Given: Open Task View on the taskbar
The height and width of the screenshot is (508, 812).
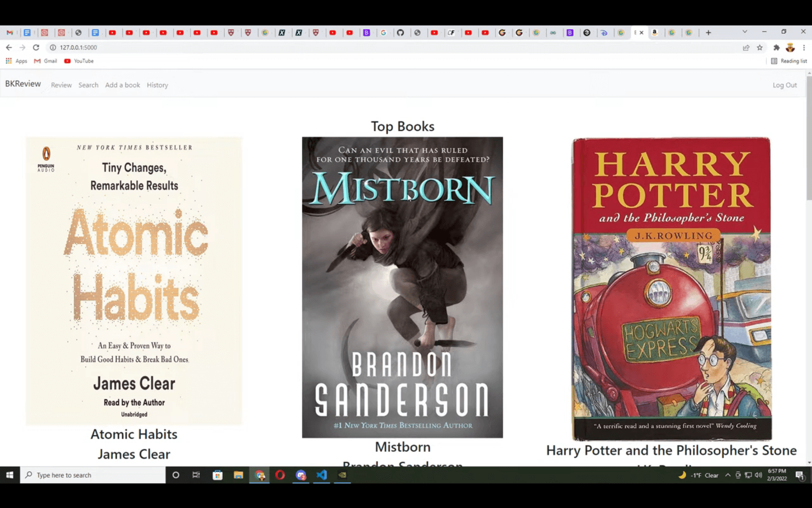Looking at the screenshot, I should point(196,475).
